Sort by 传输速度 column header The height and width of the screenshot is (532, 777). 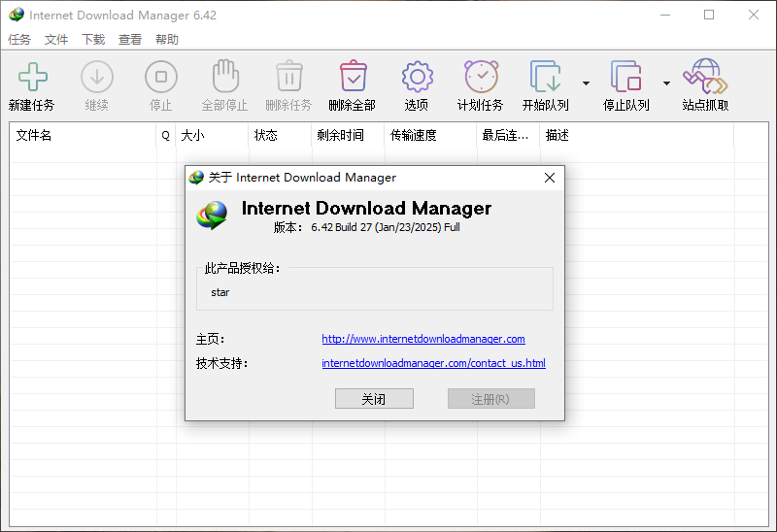[430, 135]
